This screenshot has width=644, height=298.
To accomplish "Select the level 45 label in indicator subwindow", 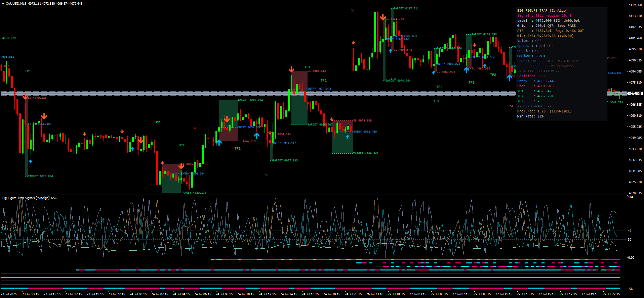I will 630,231.
